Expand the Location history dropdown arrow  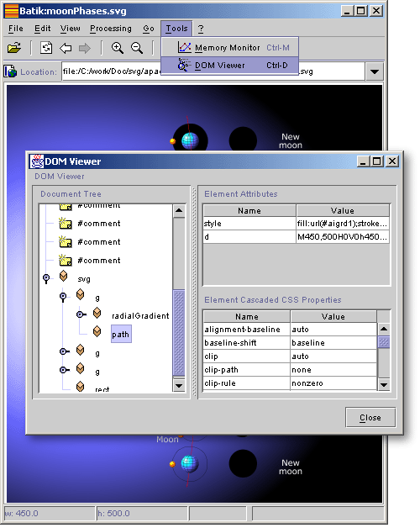[375, 71]
